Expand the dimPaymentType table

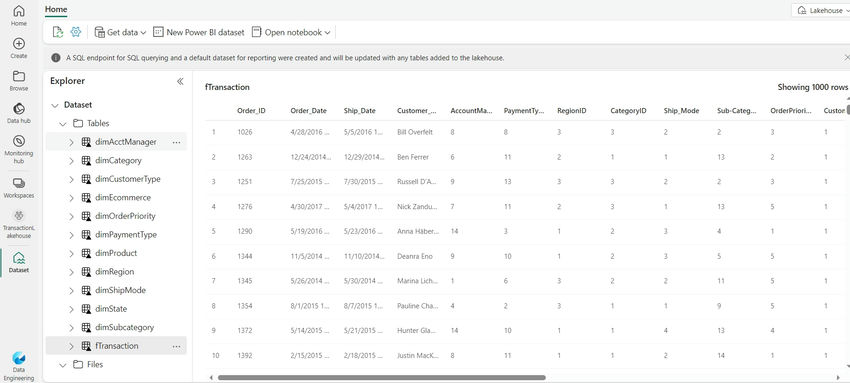[71, 235]
